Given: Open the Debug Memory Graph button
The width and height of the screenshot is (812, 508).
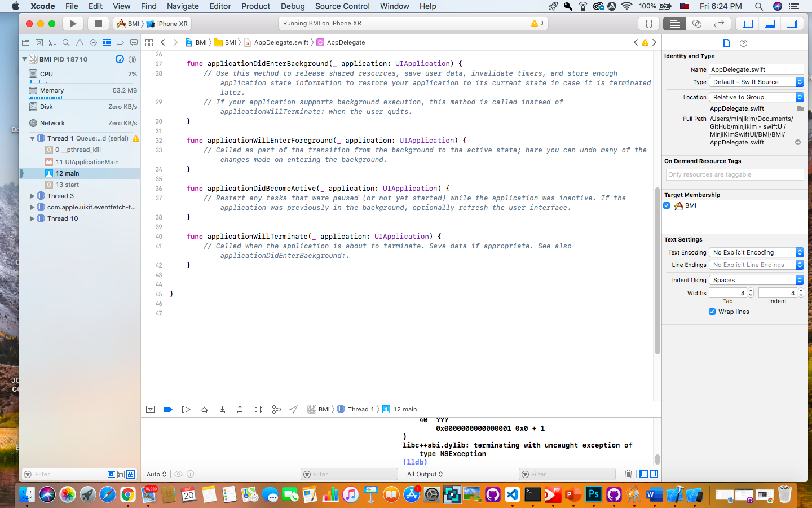Looking at the screenshot, I should [276, 409].
